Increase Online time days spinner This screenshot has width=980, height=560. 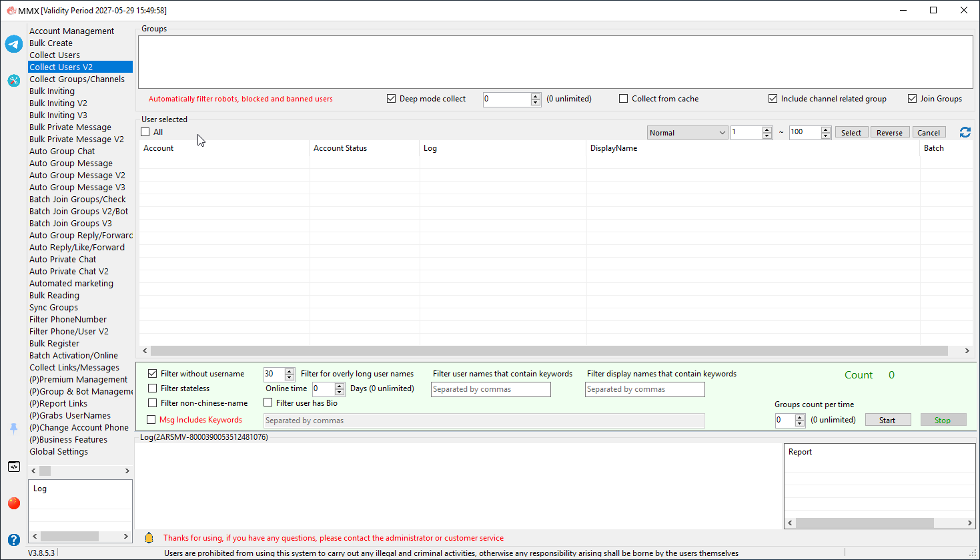pos(340,386)
